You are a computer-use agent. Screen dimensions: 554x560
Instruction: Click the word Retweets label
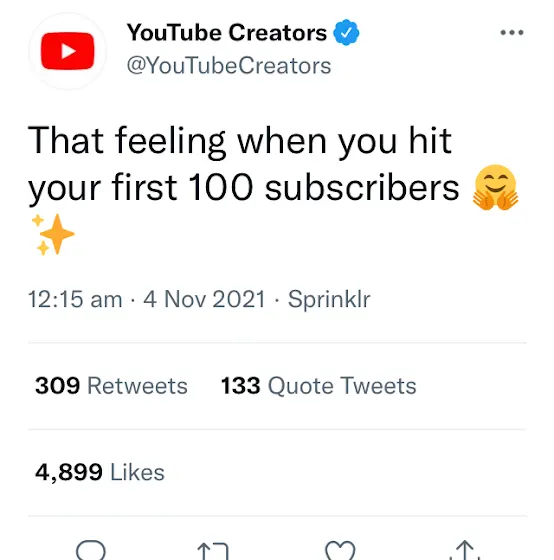point(138,386)
